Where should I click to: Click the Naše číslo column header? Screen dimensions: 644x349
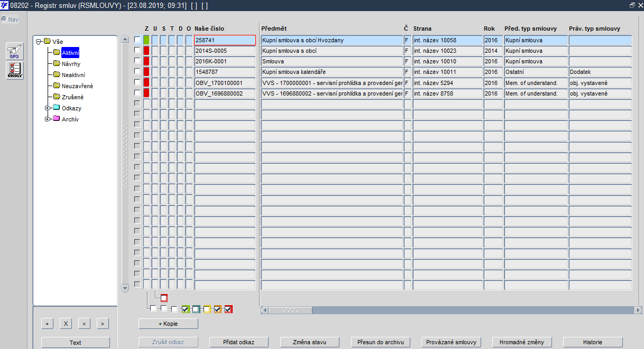(209, 28)
